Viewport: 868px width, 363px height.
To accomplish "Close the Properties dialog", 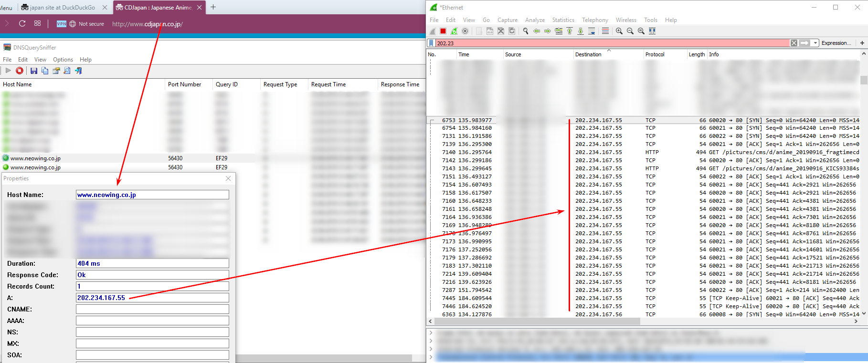I will 228,178.
